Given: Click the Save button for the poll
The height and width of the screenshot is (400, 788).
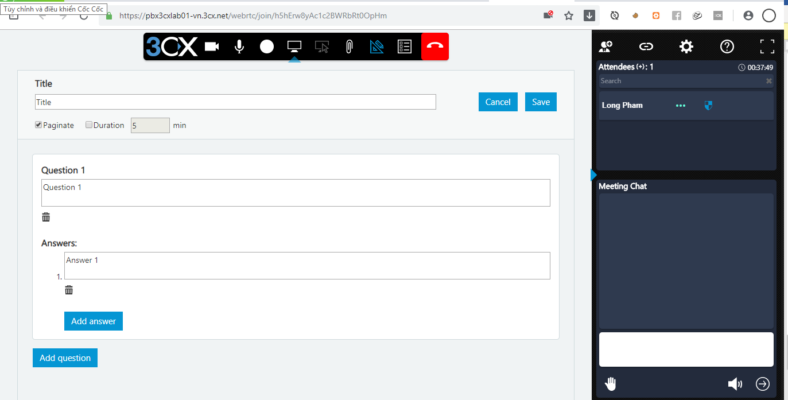Looking at the screenshot, I should coord(541,102).
